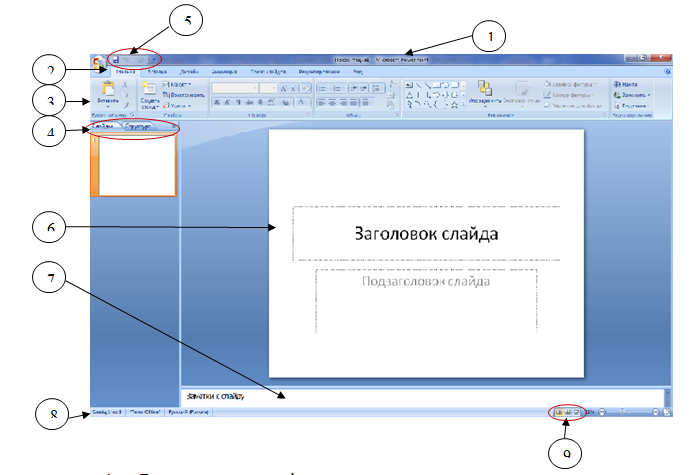Click the Заголовок слайда title placeholder

point(426,233)
